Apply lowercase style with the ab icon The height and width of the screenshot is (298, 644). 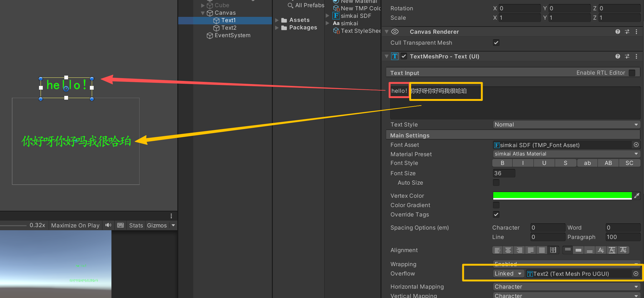[587, 163]
